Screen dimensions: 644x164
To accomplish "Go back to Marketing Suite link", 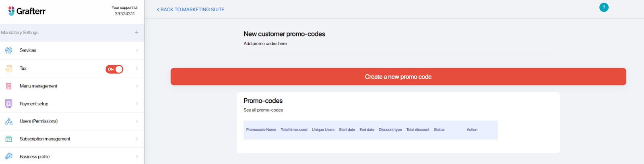I will [190, 9].
